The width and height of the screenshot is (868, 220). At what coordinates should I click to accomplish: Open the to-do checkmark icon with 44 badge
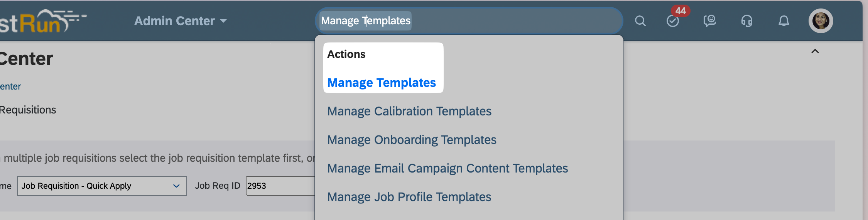click(673, 21)
